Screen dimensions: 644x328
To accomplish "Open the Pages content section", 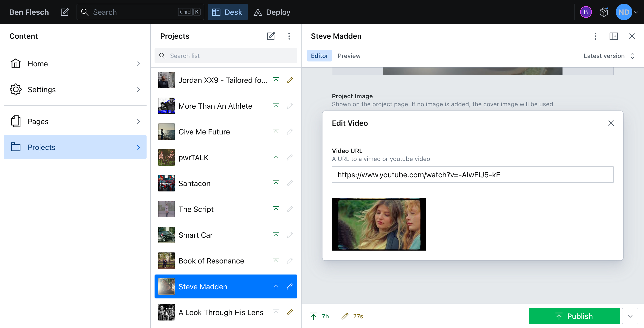I will click(x=75, y=121).
